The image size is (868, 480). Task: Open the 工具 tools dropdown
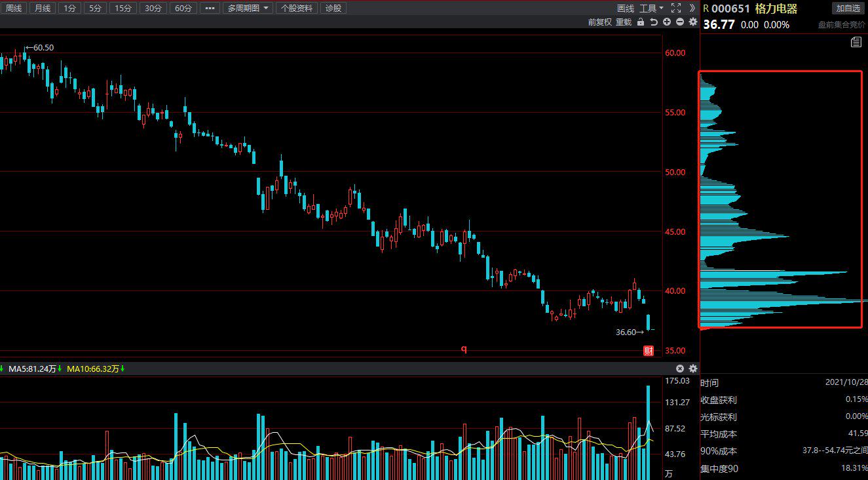tap(651, 8)
